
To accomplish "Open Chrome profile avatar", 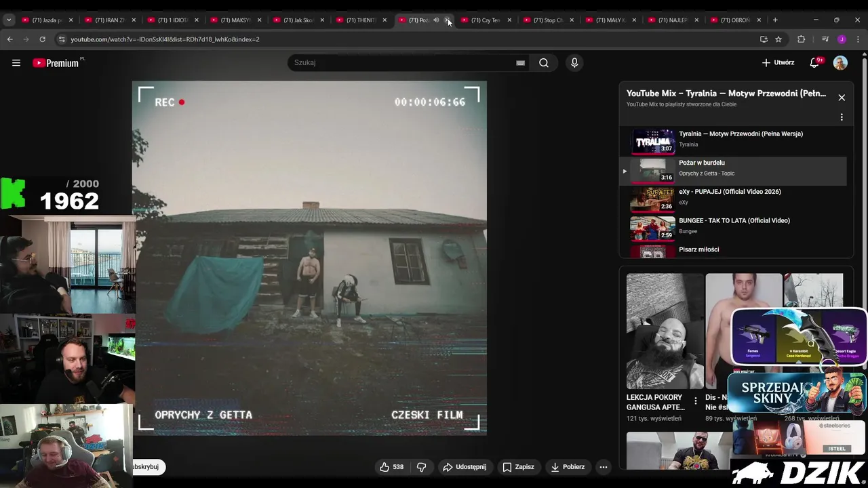I will (842, 39).
